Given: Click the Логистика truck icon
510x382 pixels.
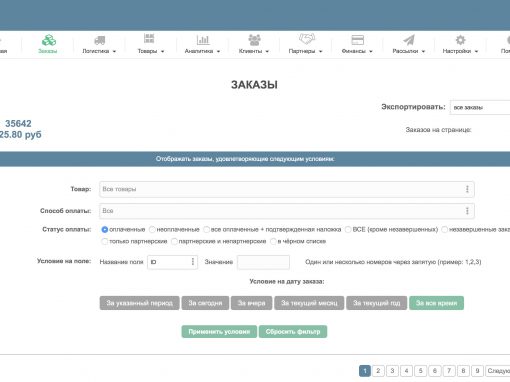Looking at the screenshot, I should pos(99,40).
